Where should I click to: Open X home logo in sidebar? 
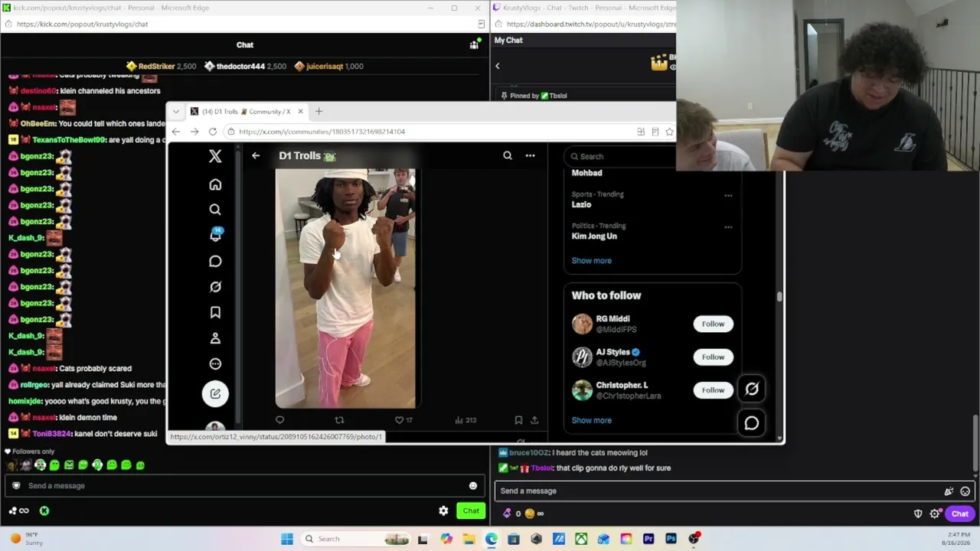[215, 156]
